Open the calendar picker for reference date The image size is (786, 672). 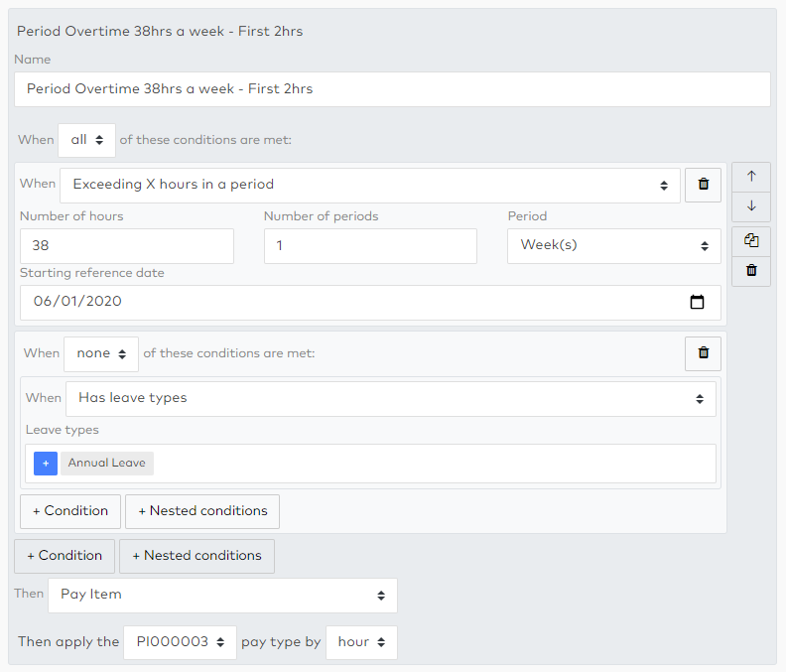click(697, 302)
